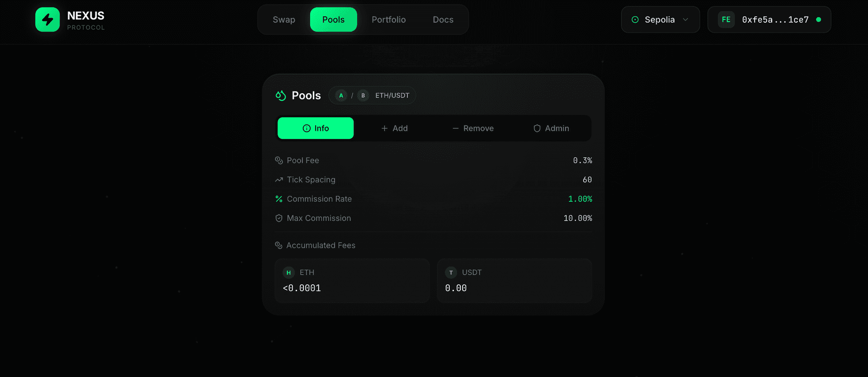Image resolution: width=868 pixels, height=377 pixels.
Task: Select the Info tab
Action: 316,129
